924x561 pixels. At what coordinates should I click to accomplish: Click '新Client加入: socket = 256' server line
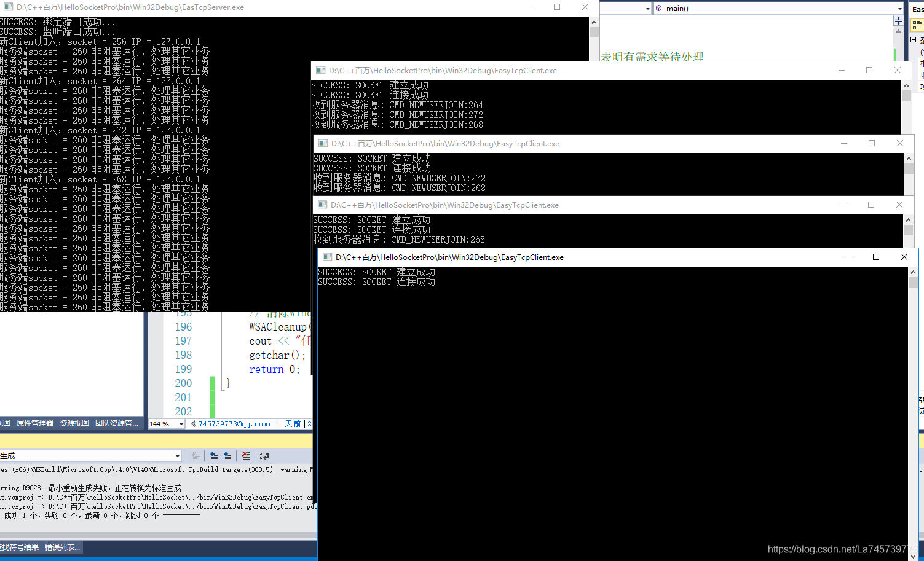(100, 42)
